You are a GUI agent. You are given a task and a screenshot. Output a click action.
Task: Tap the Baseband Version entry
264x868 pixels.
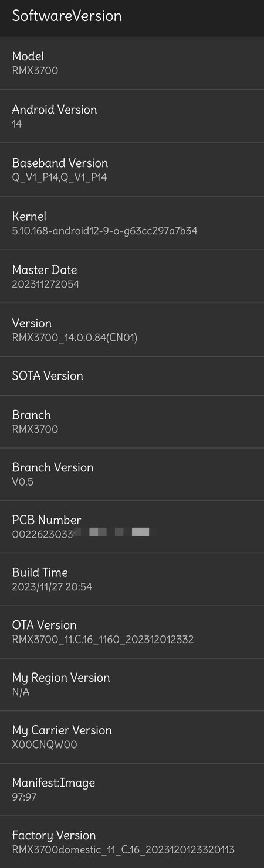[x=132, y=170]
